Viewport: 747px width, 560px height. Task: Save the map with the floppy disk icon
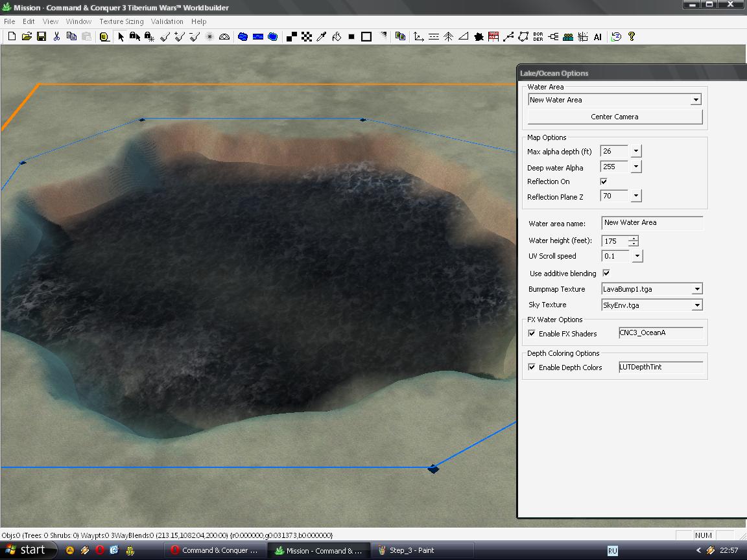(41, 37)
